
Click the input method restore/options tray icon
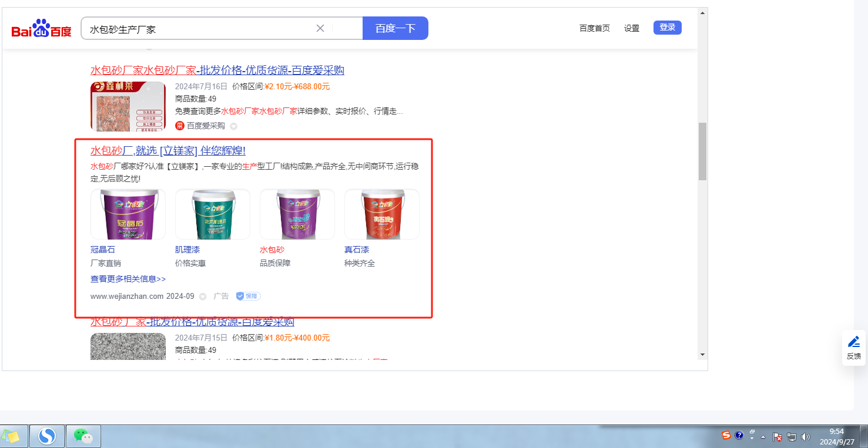[x=752, y=434]
